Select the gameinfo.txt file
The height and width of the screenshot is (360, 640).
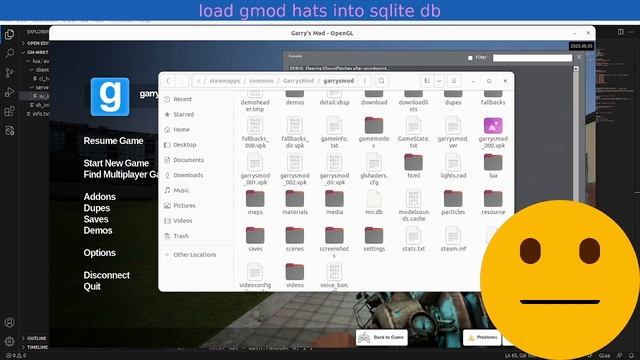coord(334,132)
